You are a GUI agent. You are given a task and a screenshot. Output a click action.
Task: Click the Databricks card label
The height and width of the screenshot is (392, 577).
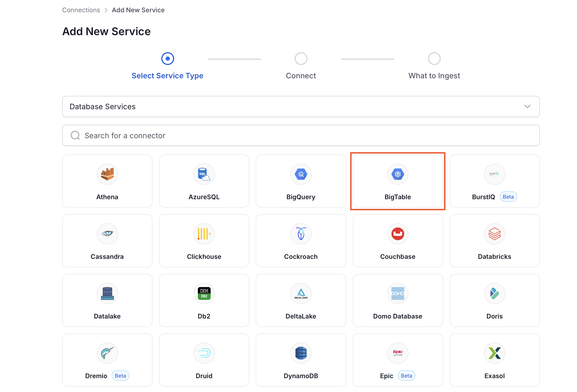[494, 257]
